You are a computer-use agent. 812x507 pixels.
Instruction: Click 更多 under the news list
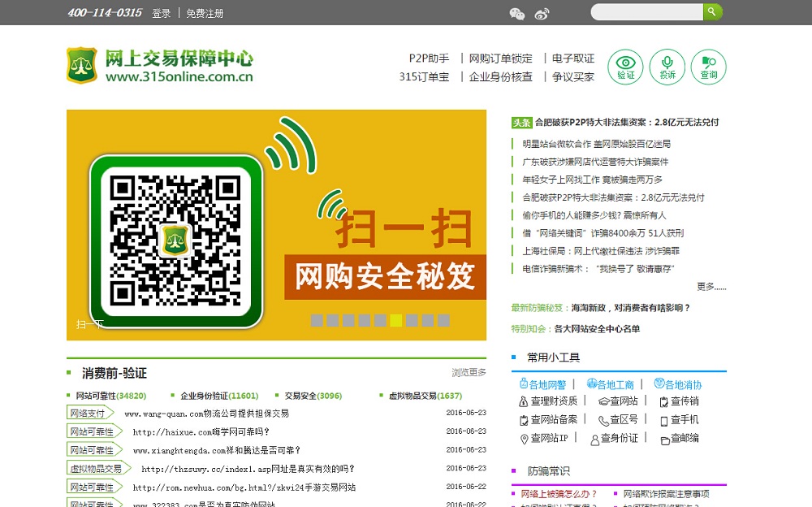click(711, 286)
